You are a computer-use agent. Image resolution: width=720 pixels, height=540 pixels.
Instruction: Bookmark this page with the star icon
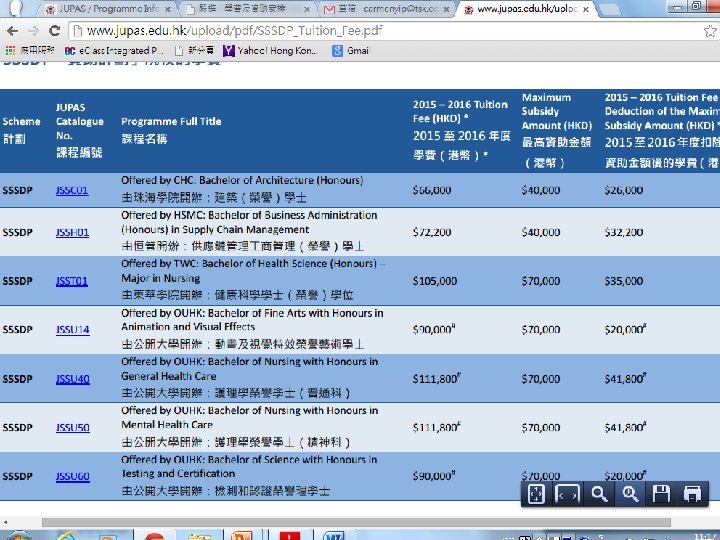[x=710, y=31]
